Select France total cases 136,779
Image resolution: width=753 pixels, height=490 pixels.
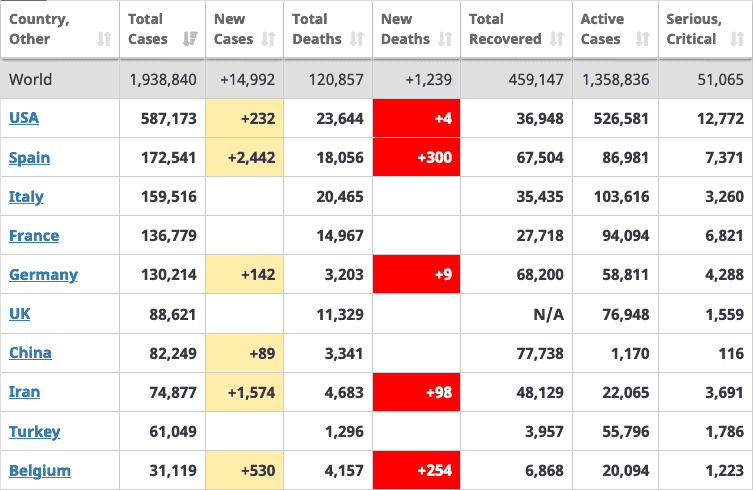pyautogui.click(x=169, y=236)
